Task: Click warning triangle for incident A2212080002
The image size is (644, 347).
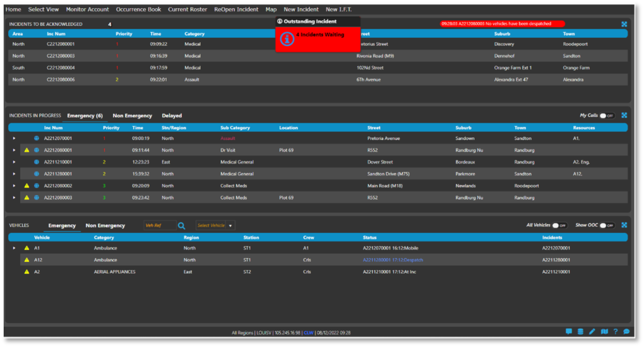Action: 26,186
